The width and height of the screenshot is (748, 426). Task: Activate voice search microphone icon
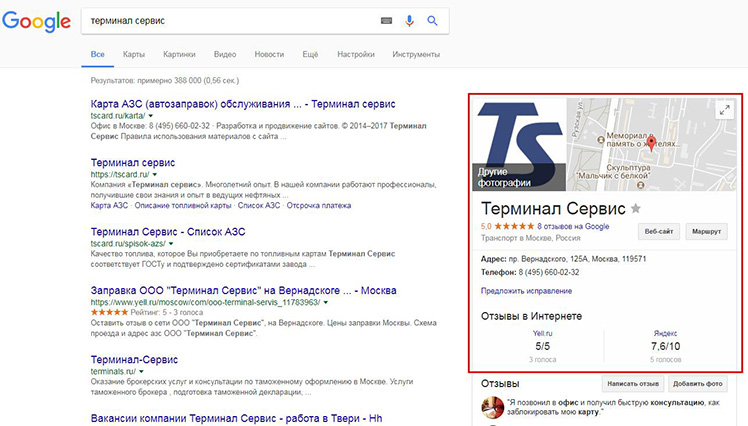click(x=409, y=20)
